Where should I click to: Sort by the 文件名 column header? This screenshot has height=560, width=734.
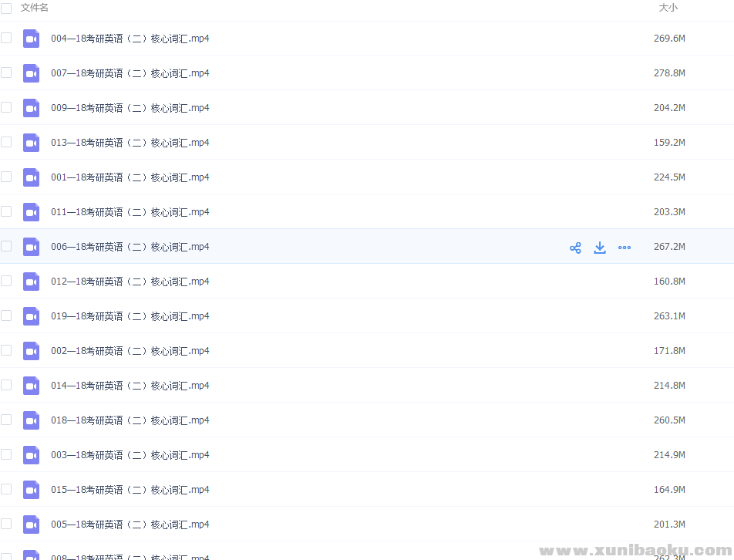(35, 8)
